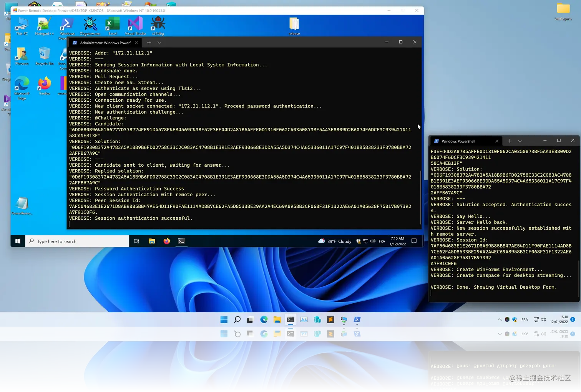
Task: Open the Windows 11 Start menu
Action: click(224, 319)
